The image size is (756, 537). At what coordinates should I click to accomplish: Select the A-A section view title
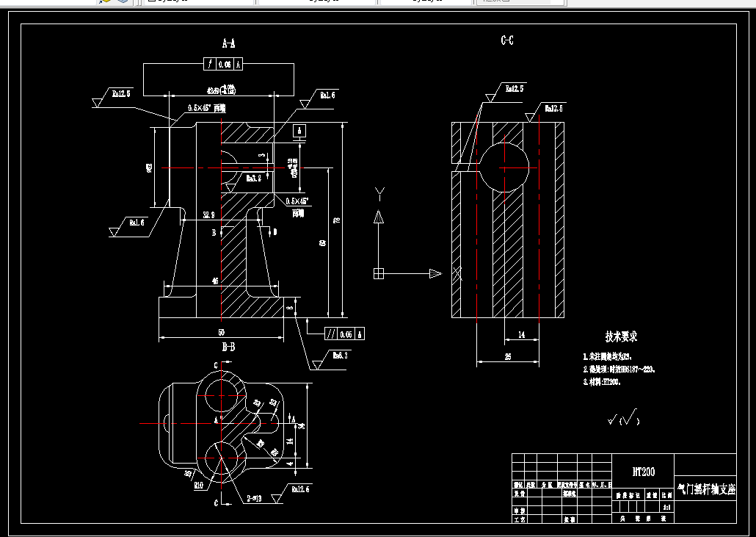[228, 43]
